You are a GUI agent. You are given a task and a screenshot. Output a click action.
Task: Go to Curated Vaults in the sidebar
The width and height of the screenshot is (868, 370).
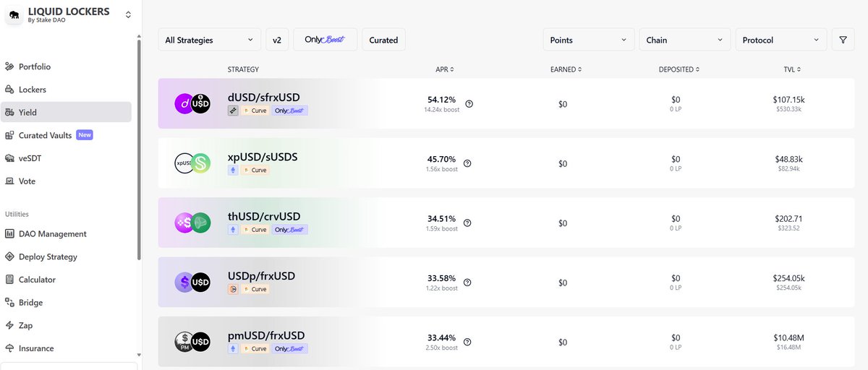tap(46, 135)
